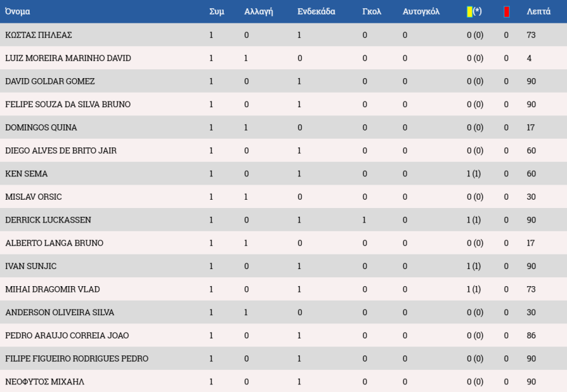Sort by the Όνομα column header
The height and width of the screenshot is (392, 567).
click(18, 11)
